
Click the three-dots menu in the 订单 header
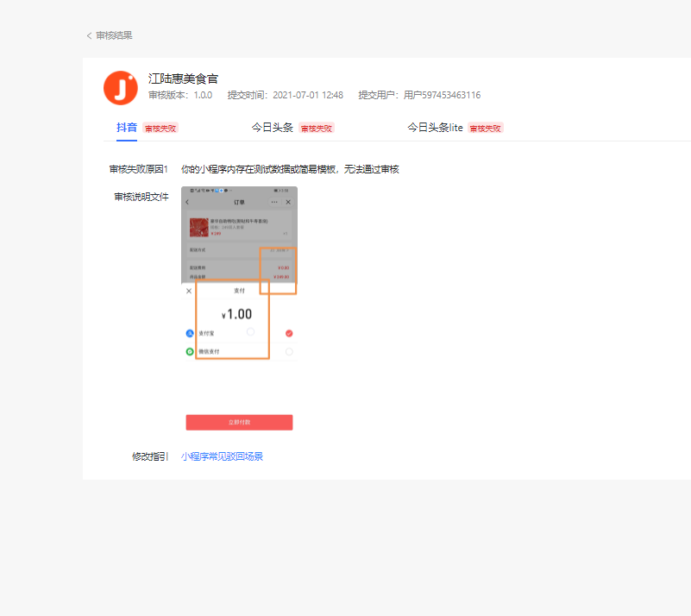point(274,202)
